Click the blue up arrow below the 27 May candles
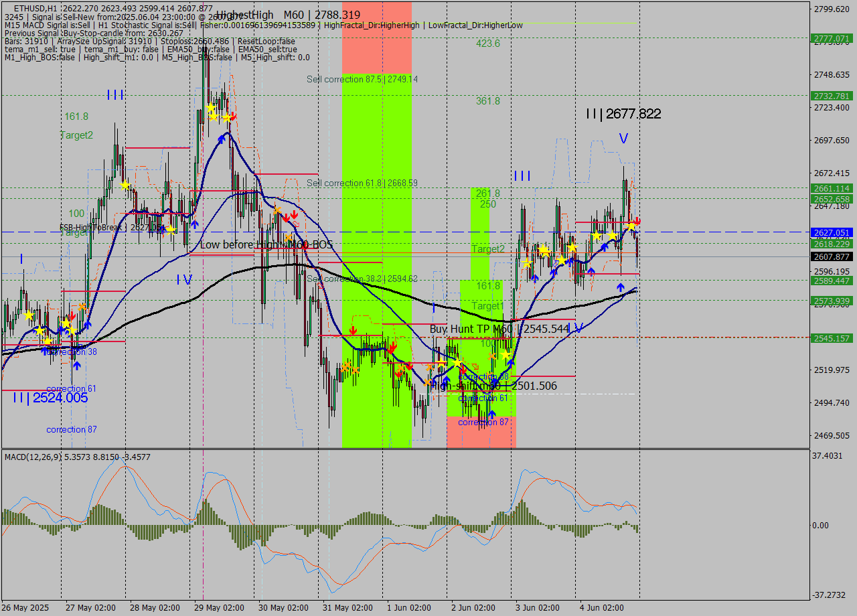 [76, 364]
